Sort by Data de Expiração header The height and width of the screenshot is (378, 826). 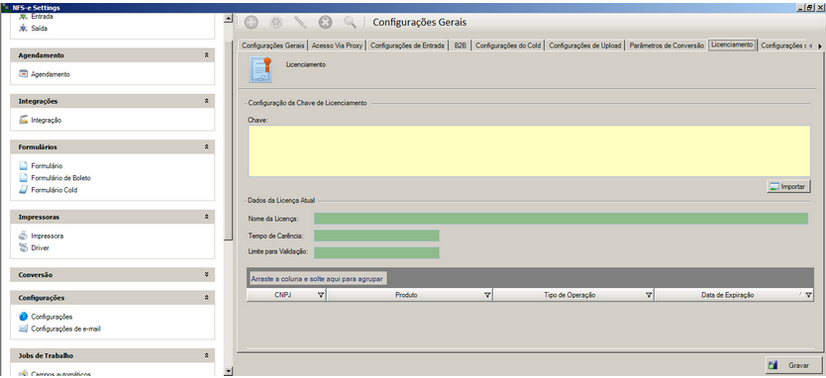point(727,295)
